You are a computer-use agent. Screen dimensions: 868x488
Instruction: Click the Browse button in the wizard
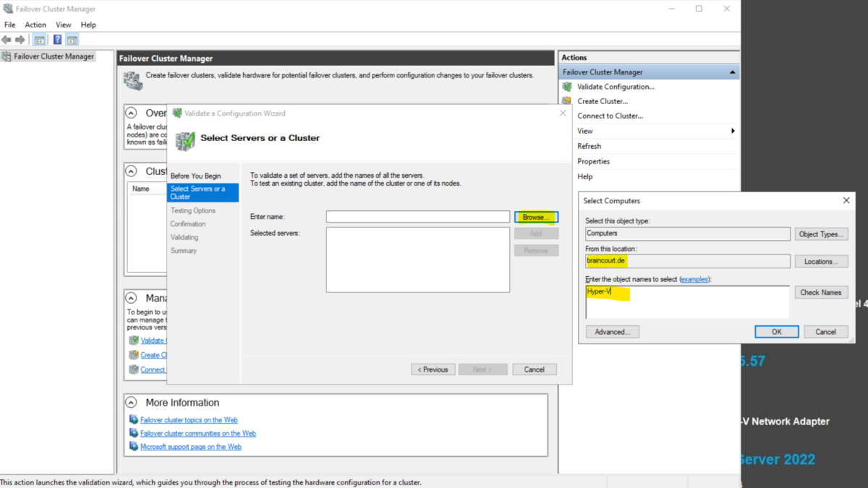coord(536,216)
